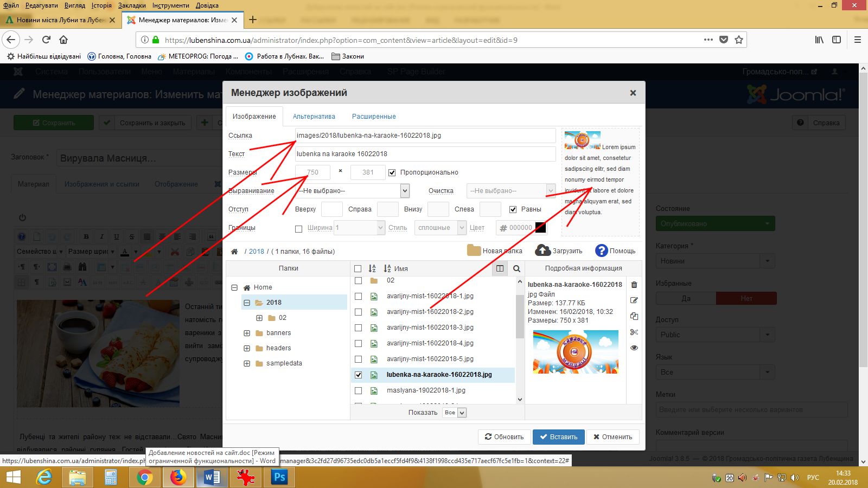This screenshot has width=868, height=488.
Task: Open the Выравнивание dropdown
Action: [353, 191]
